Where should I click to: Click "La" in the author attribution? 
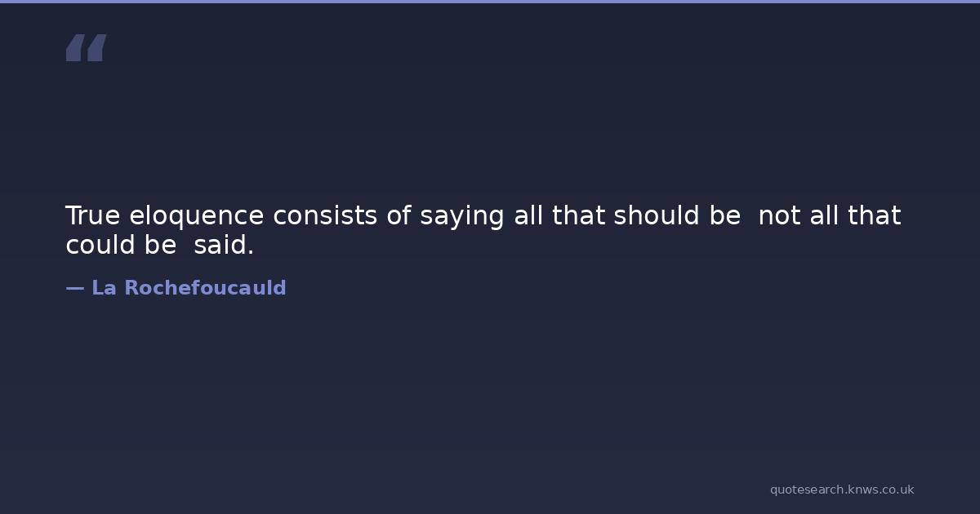(x=103, y=288)
